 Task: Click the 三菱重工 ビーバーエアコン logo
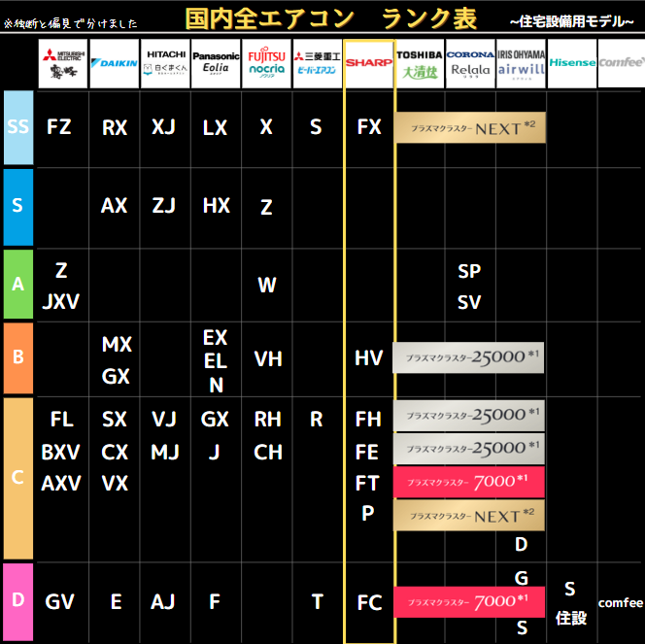coord(318,64)
